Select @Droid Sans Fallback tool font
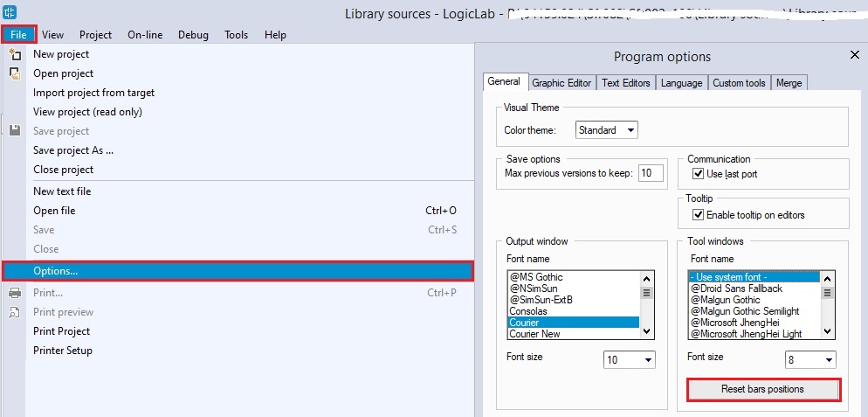The height and width of the screenshot is (417, 868). coord(754,288)
